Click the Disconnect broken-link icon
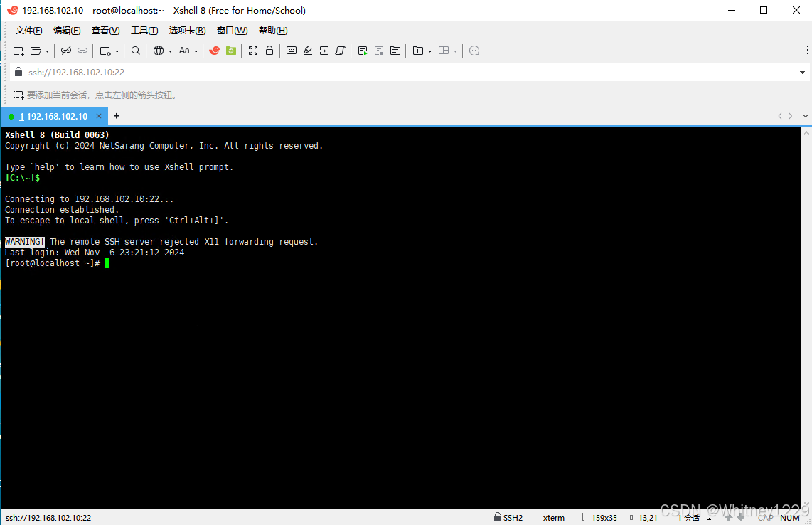 pos(65,51)
